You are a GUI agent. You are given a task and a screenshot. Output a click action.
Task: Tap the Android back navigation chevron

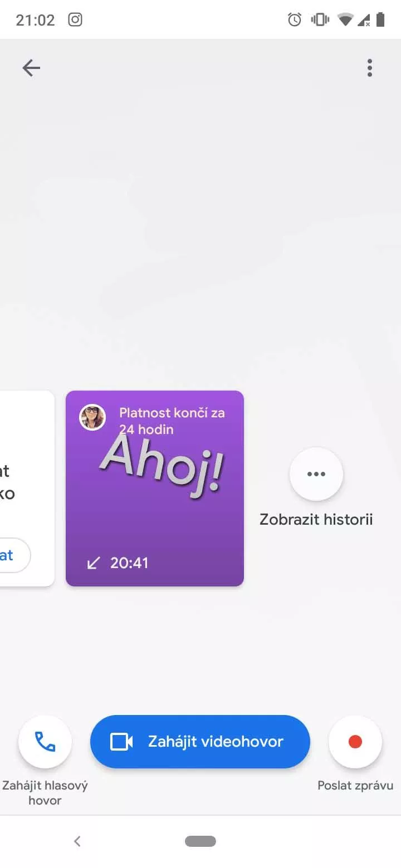click(77, 841)
